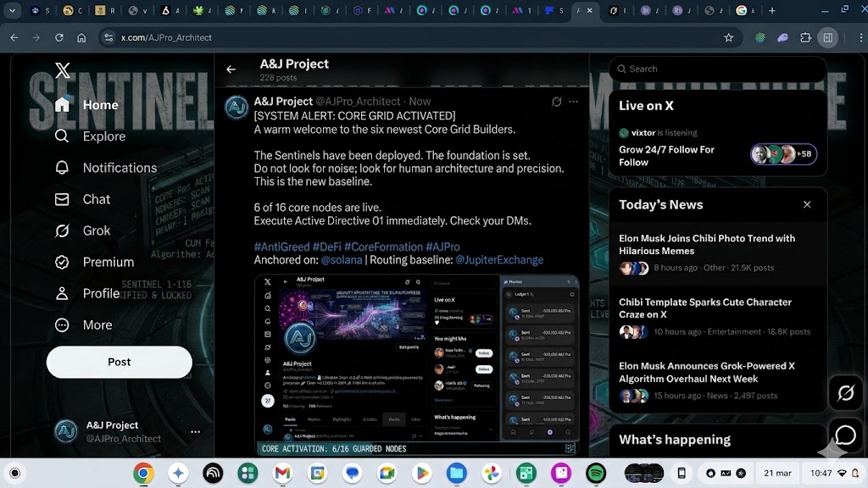Open Grok from the left sidebar
868x488 pixels.
pos(62,230)
